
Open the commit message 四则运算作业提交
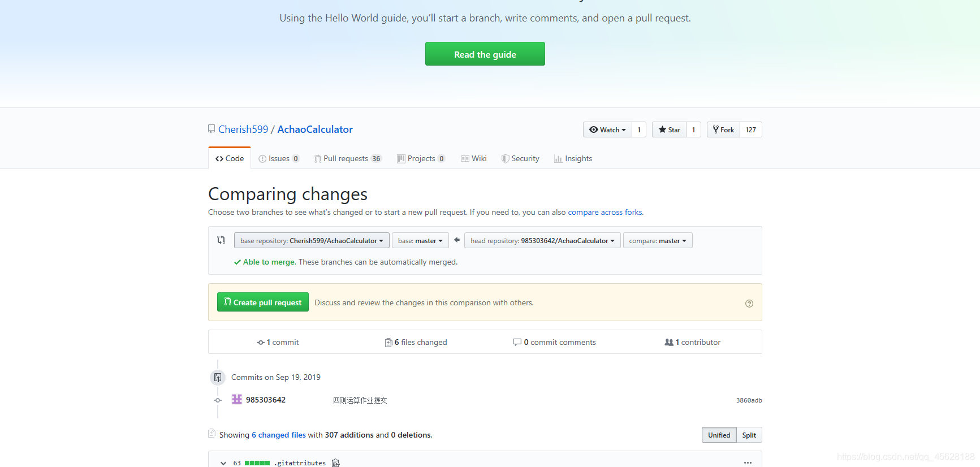click(x=360, y=400)
